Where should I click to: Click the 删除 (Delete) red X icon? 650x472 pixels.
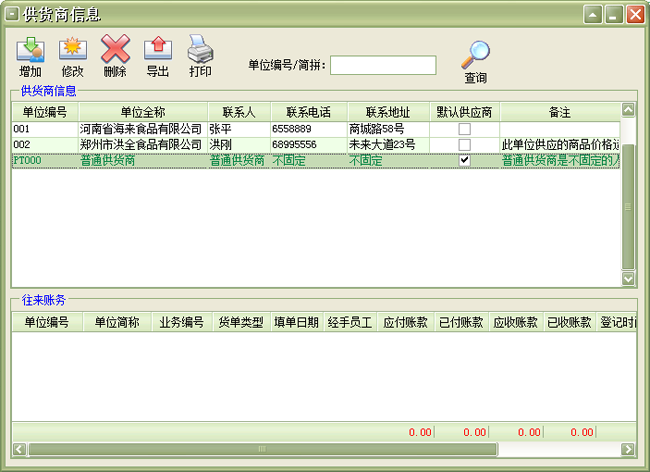[115, 48]
